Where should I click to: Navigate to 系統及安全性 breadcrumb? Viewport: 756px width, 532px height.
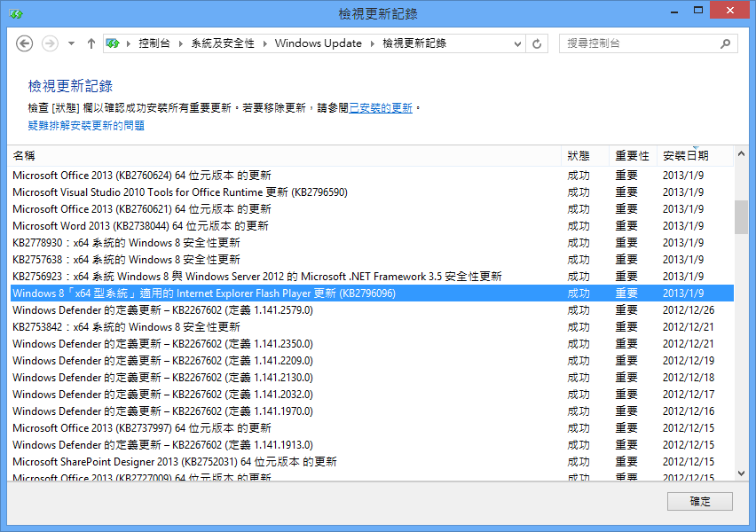click(x=222, y=43)
